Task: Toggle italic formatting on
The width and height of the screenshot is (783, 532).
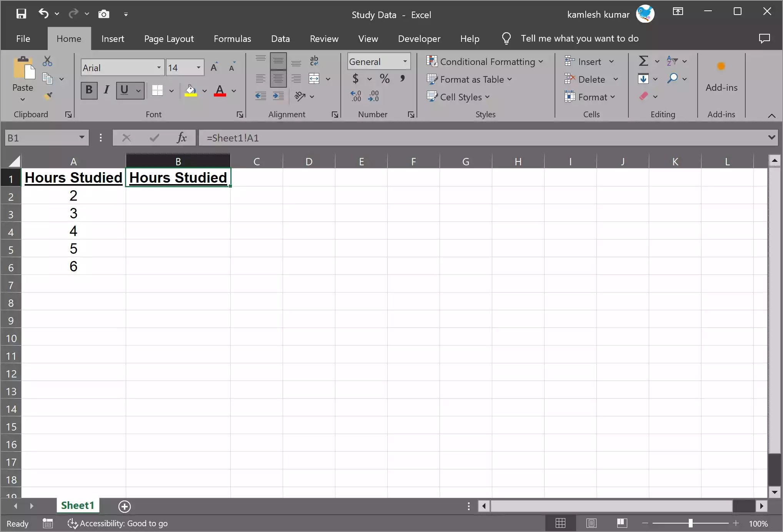Action: click(106, 90)
